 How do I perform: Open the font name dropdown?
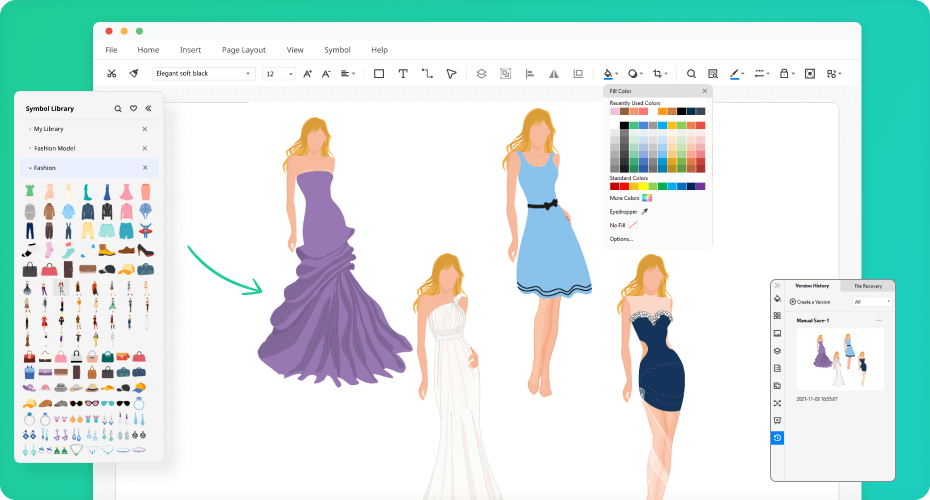point(205,74)
